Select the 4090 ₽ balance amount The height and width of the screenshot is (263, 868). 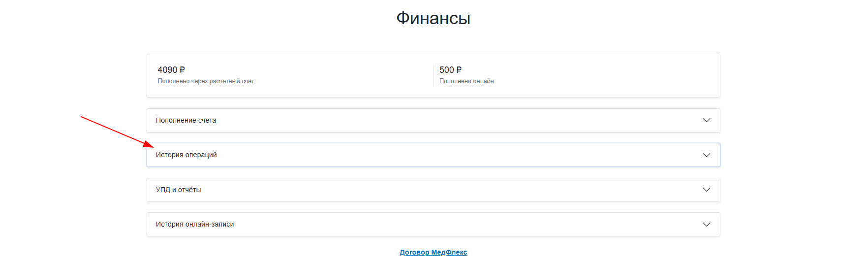[171, 70]
